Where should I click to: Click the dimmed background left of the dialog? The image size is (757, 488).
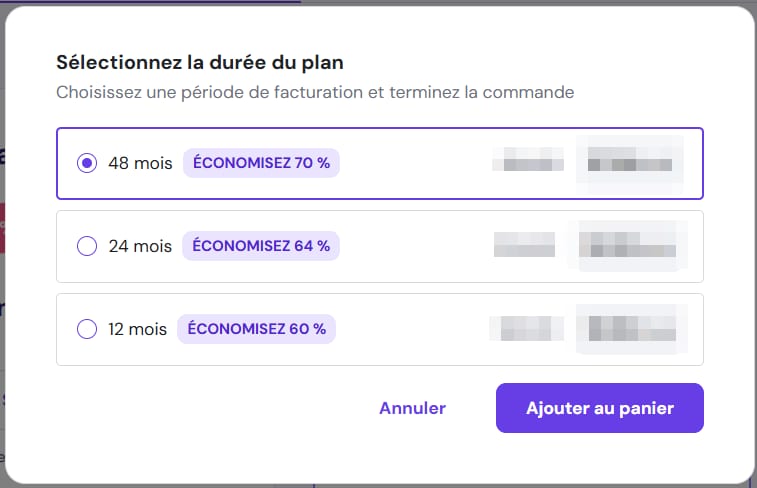[x=2, y=300]
